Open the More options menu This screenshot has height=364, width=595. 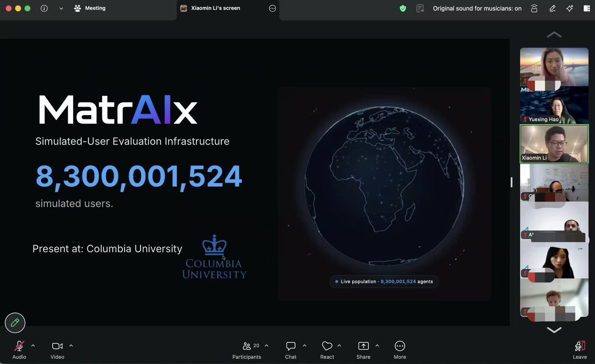(400, 350)
